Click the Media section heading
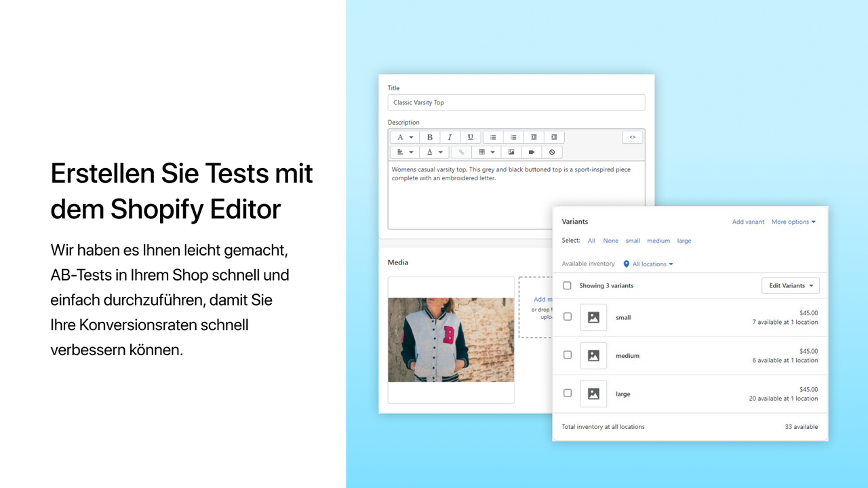Screen dimensions: 868x488 [398, 262]
